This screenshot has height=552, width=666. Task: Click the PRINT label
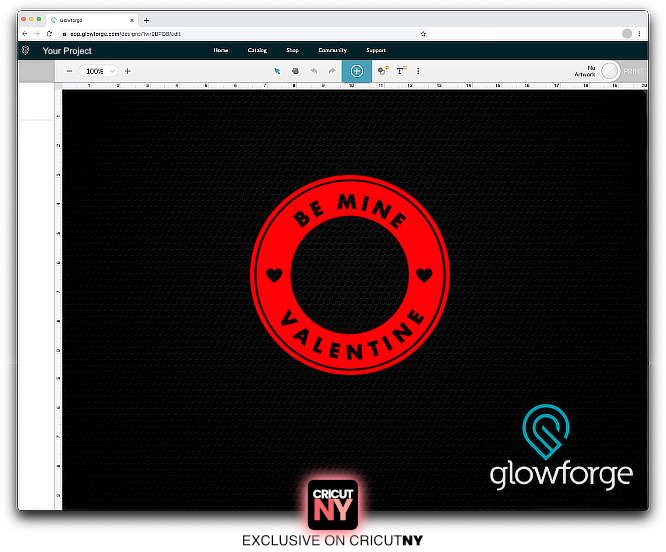[633, 71]
